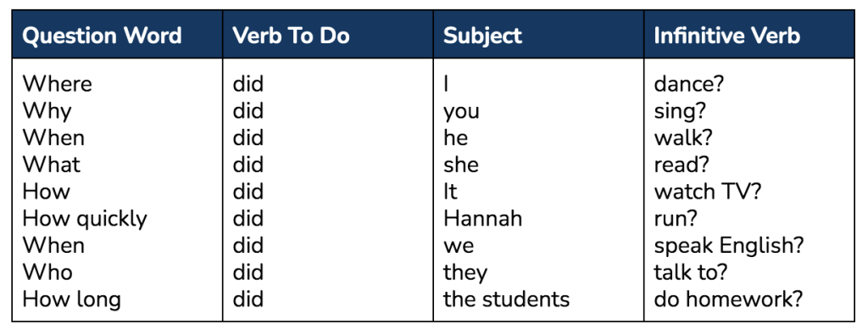Select the word Why

point(47,111)
